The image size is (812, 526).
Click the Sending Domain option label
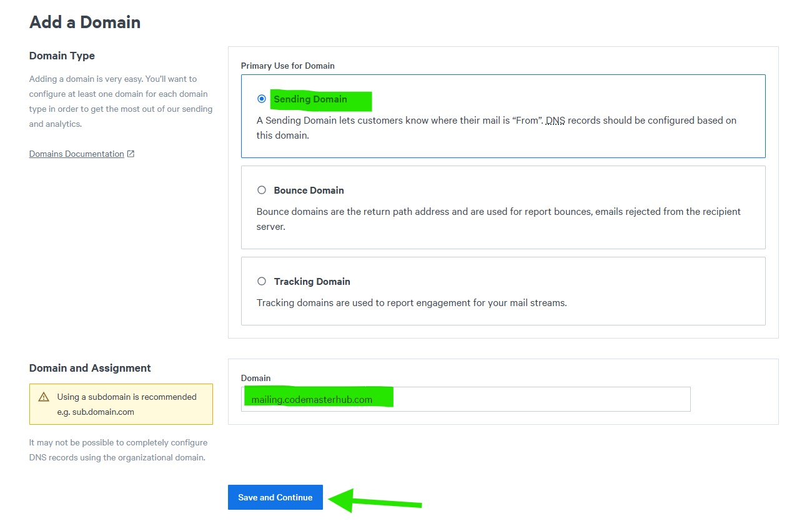coord(310,99)
